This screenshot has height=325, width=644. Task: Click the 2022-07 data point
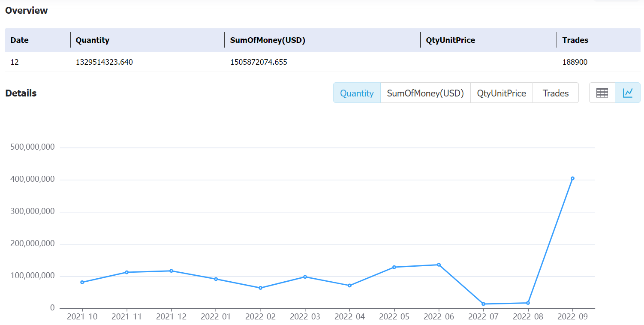[483, 304]
